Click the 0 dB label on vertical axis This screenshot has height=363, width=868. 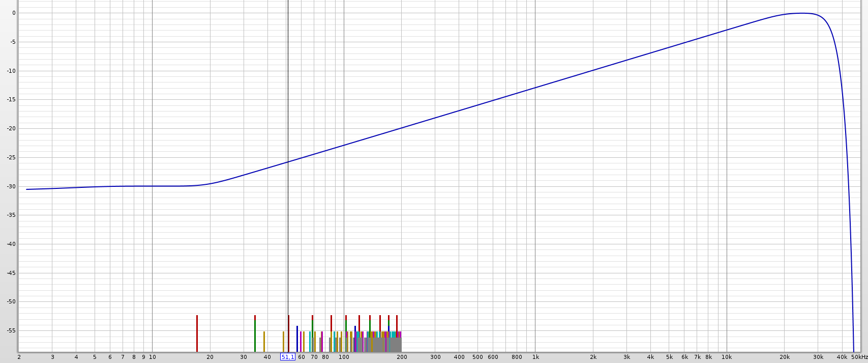(14, 13)
